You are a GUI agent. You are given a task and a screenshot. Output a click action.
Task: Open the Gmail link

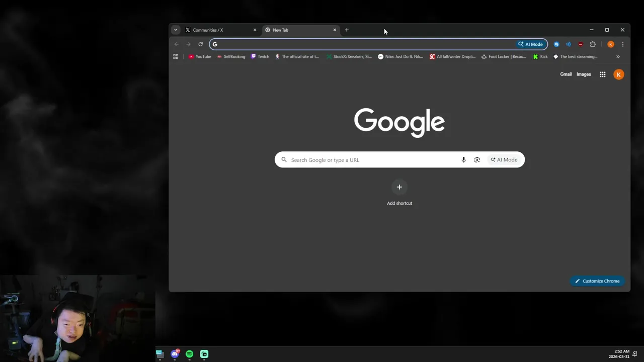pos(566,74)
